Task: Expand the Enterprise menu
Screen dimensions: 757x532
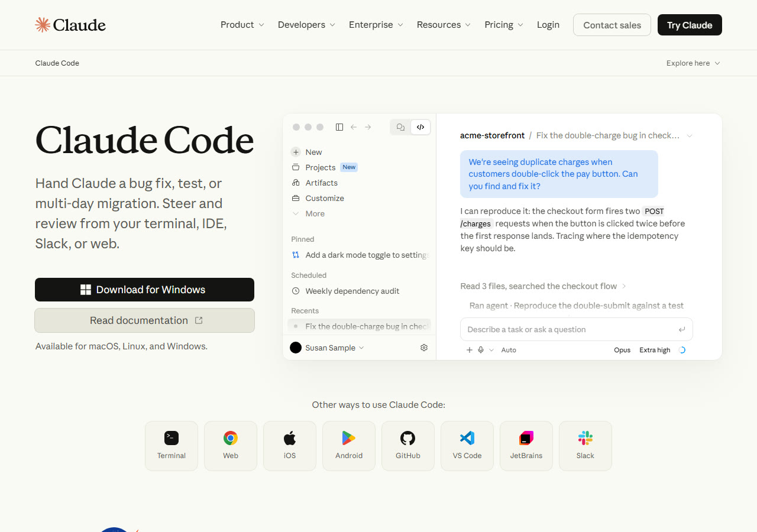Action: click(376, 25)
